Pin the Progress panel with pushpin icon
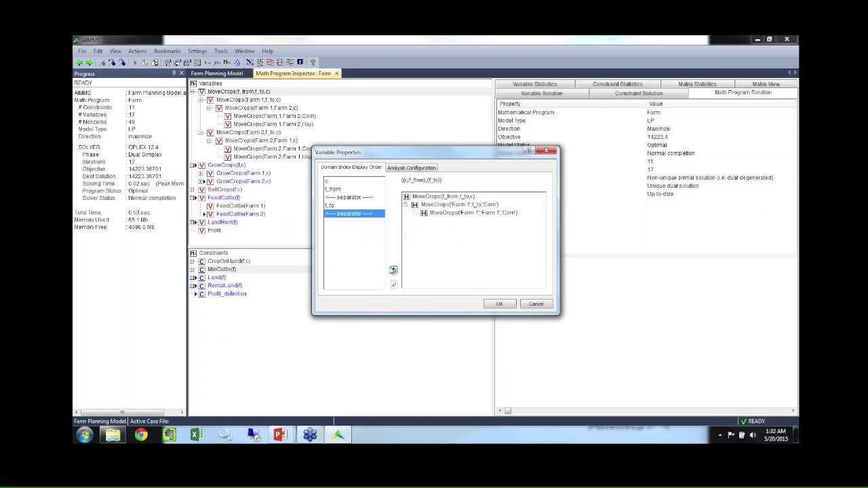The image size is (868, 488). coord(174,73)
